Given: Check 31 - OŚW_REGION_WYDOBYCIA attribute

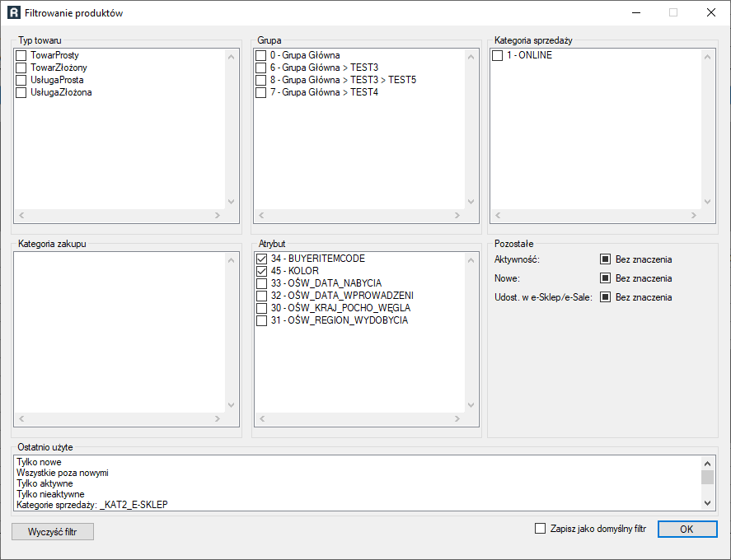Looking at the screenshot, I should [x=261, y=320].
